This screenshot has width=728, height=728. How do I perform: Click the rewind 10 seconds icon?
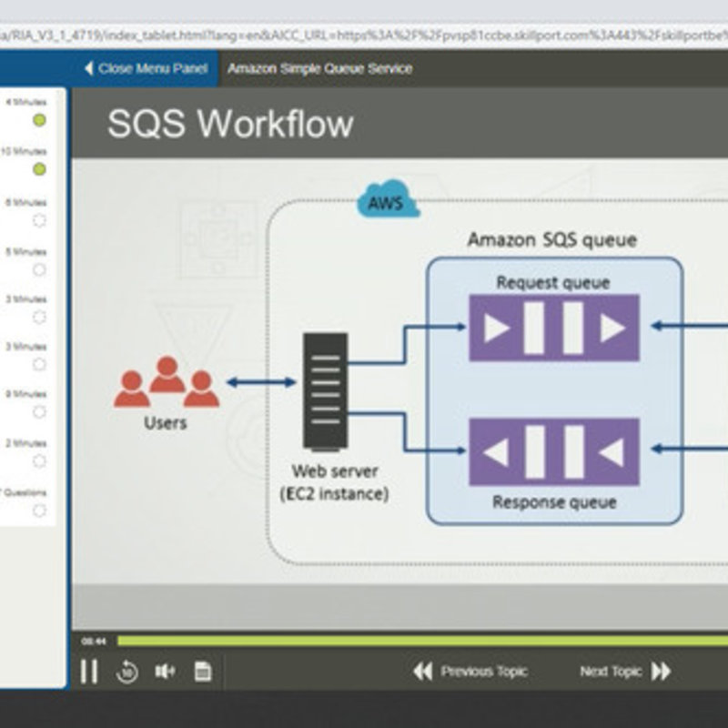click(x=127, y=672)
